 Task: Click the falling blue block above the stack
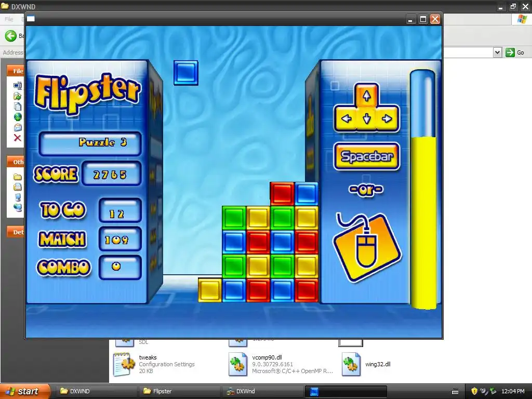(186, 73)
